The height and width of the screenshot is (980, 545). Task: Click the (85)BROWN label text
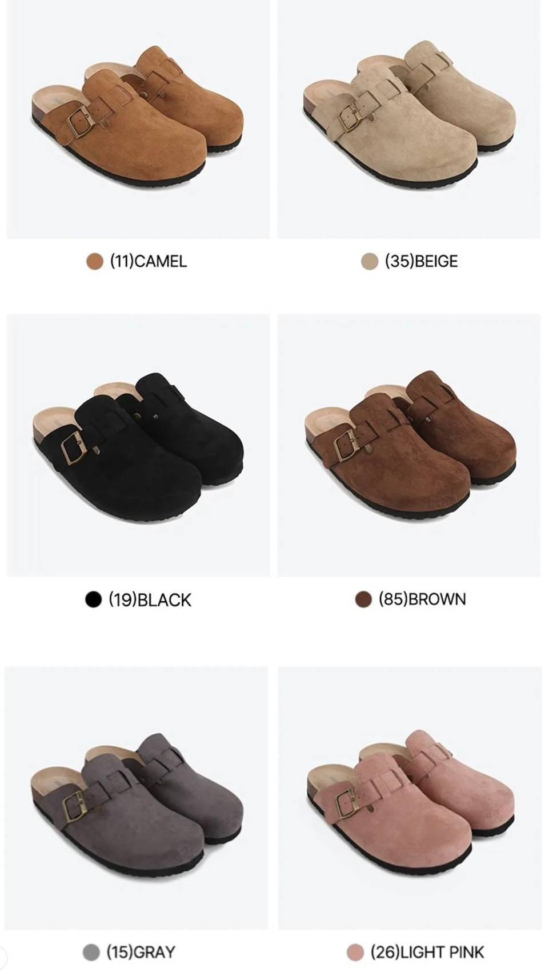point(422,599)
